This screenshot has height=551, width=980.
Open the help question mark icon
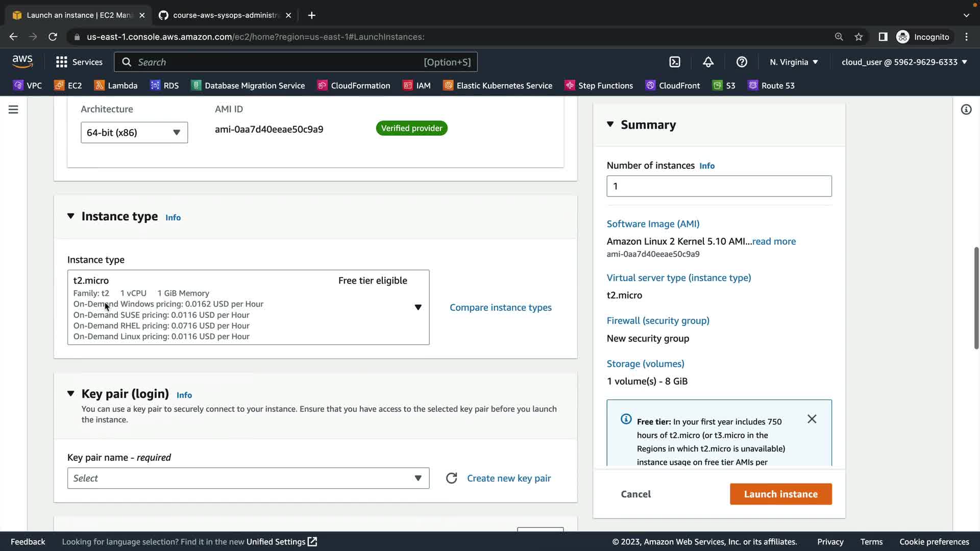[x=742, y=62]
